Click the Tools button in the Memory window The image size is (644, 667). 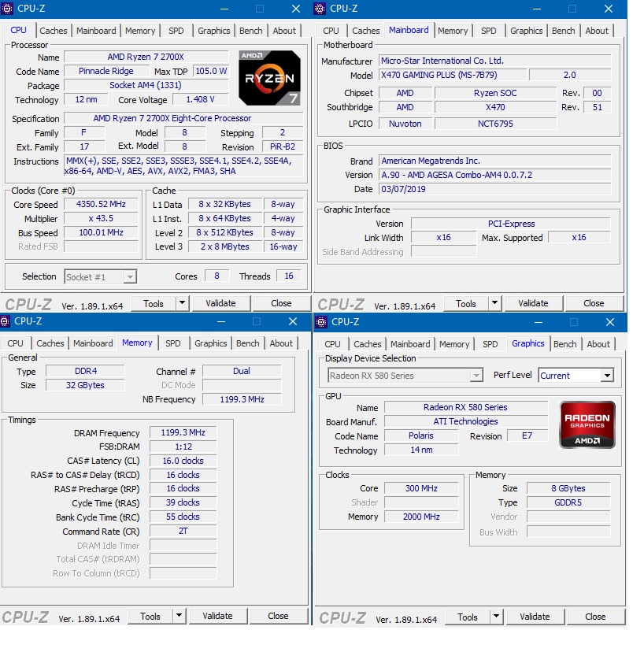point(150,616)
